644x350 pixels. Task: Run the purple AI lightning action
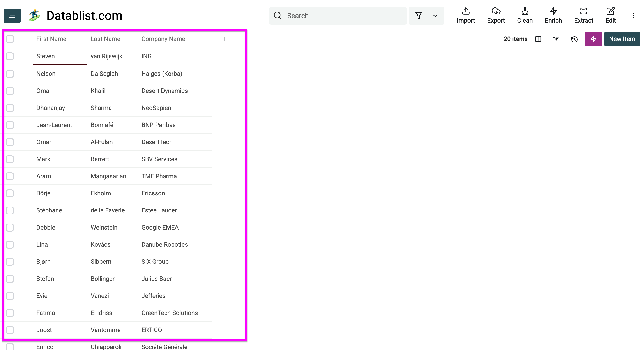point(593,39)
